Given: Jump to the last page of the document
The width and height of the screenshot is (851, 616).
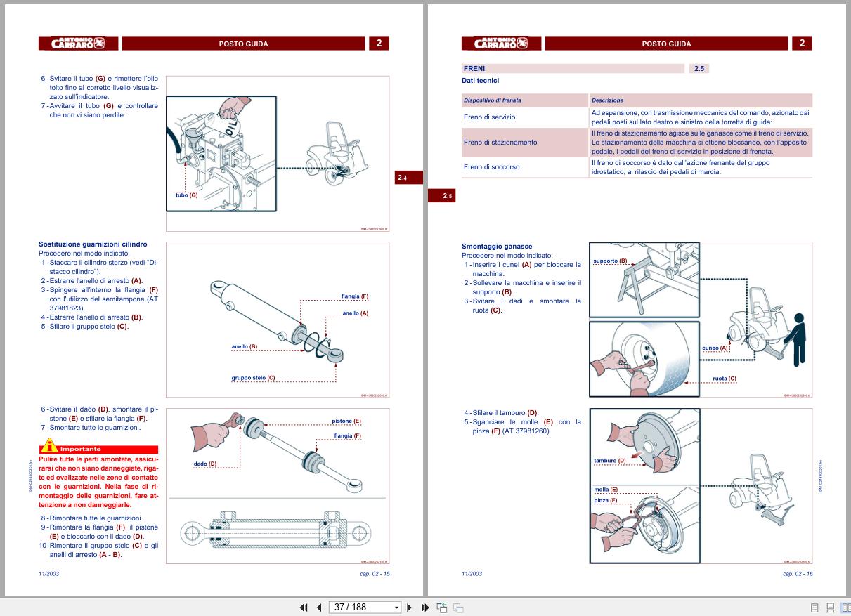Looking at the screenshot, I should pos(424,608).
